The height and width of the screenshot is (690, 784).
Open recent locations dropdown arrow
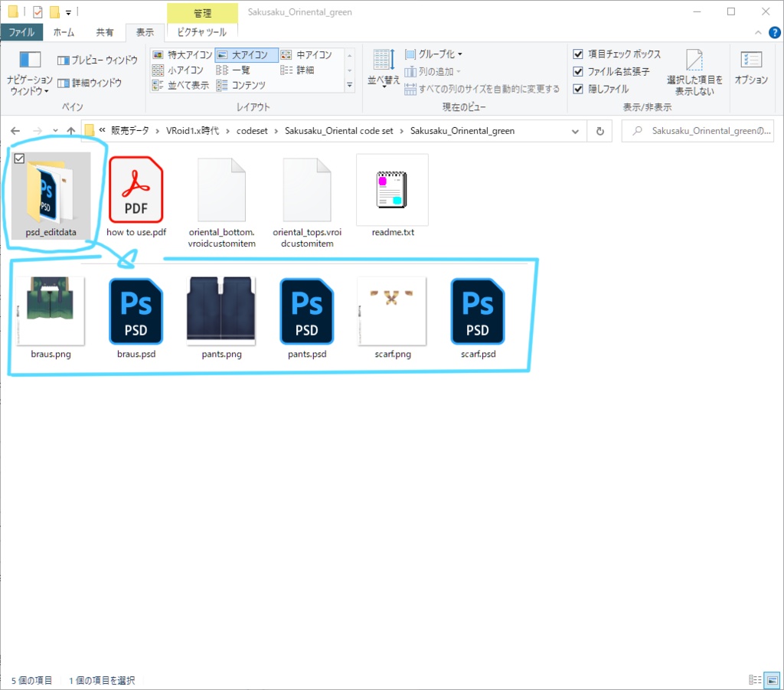pos(55,131)
